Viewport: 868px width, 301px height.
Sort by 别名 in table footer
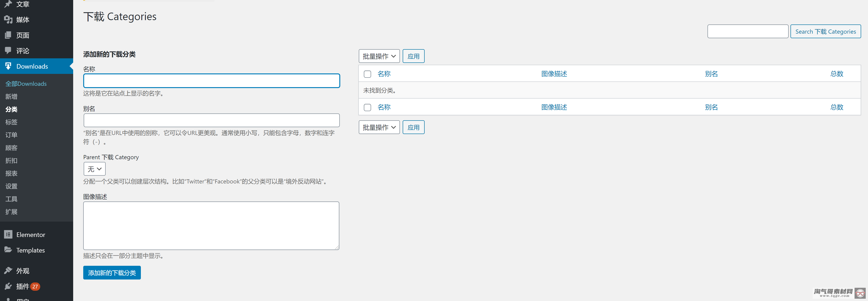point(711,107)
